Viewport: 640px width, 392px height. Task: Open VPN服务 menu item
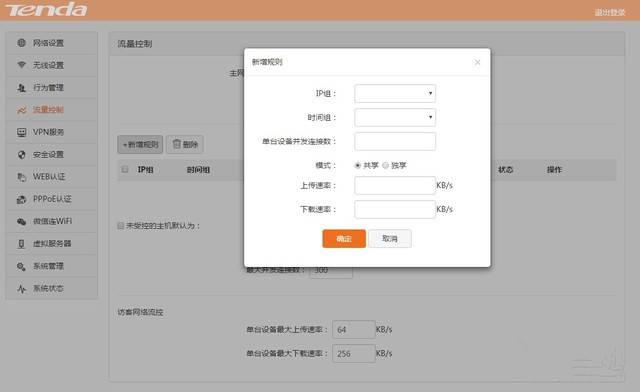(x=51, y=132)
